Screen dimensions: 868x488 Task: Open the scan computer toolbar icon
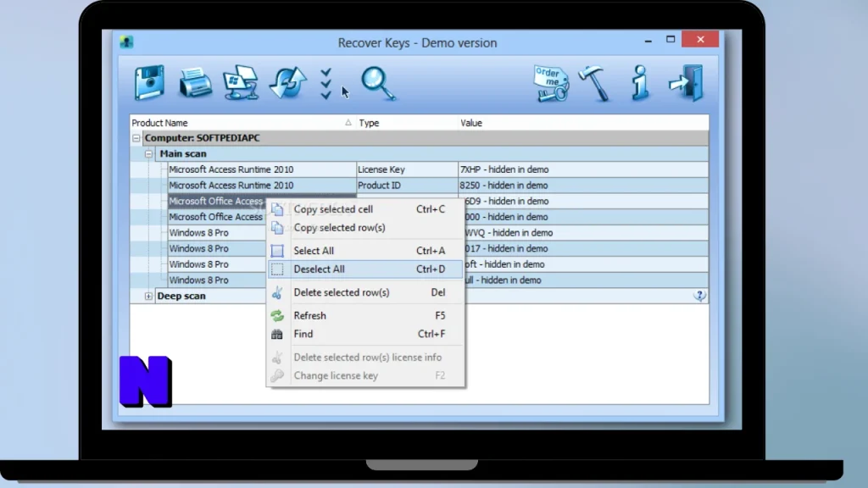click(x=241, y=82)
